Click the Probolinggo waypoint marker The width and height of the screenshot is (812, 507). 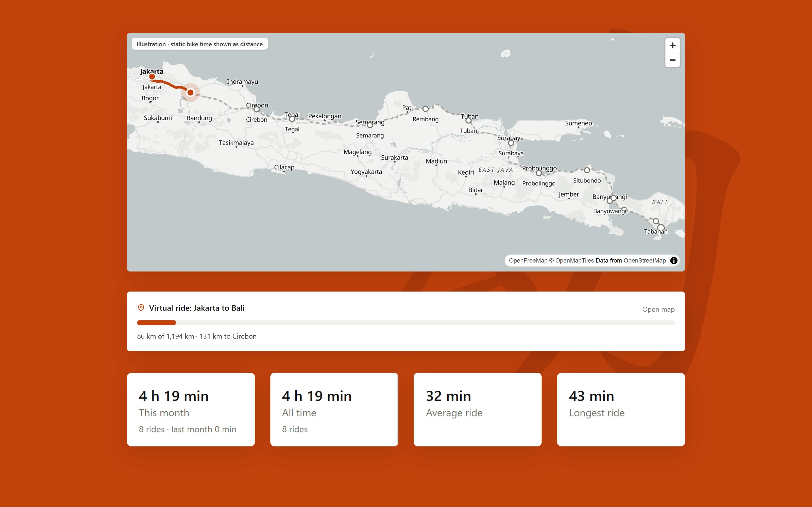(x=538, y=173)
